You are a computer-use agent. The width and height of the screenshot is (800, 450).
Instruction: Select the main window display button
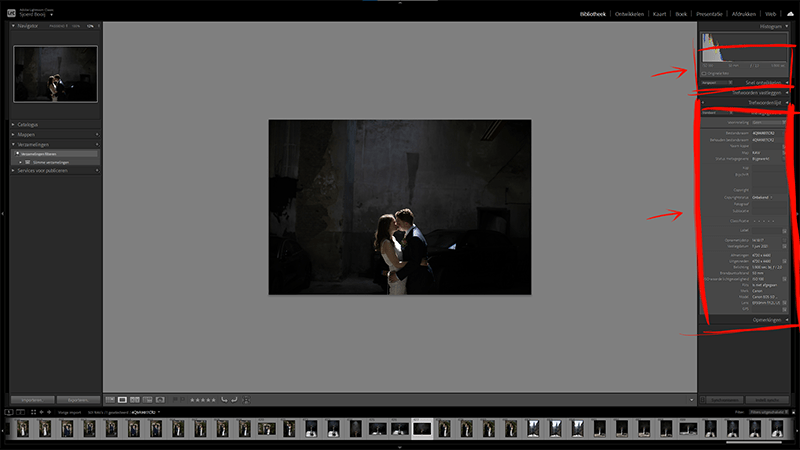pos(9,412)
